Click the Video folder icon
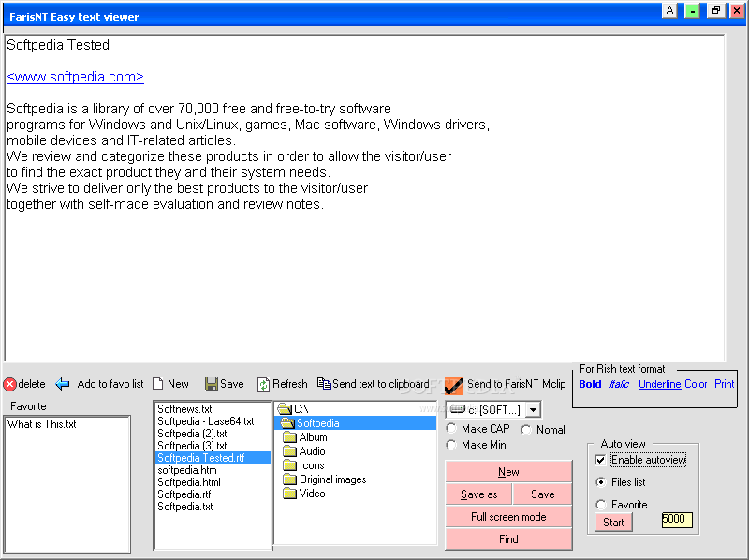Image resolution: width=749 pixels, height=560 pixels. tap(289, 494)
